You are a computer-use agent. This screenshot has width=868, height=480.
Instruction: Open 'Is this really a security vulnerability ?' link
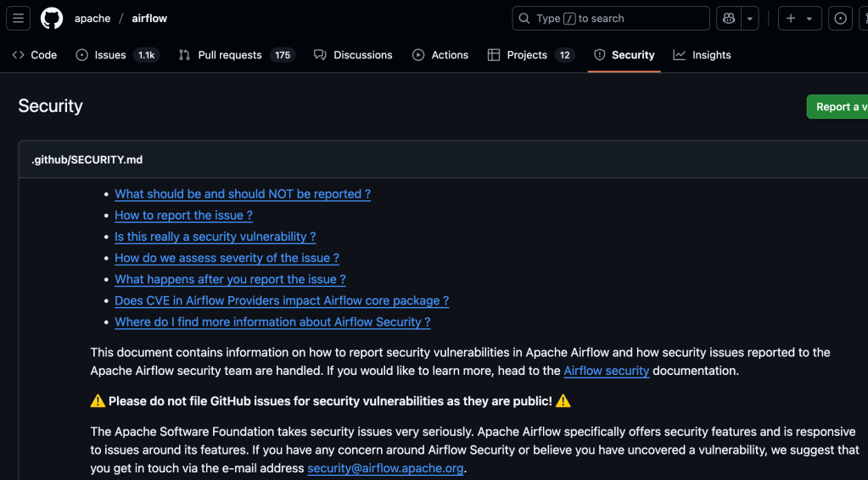tap(215, 237)
